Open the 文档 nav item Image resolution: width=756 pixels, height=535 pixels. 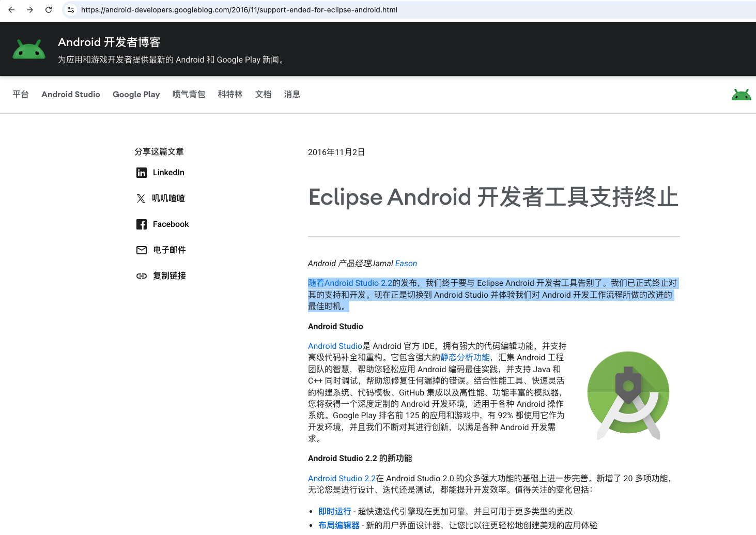pos(264,94)
